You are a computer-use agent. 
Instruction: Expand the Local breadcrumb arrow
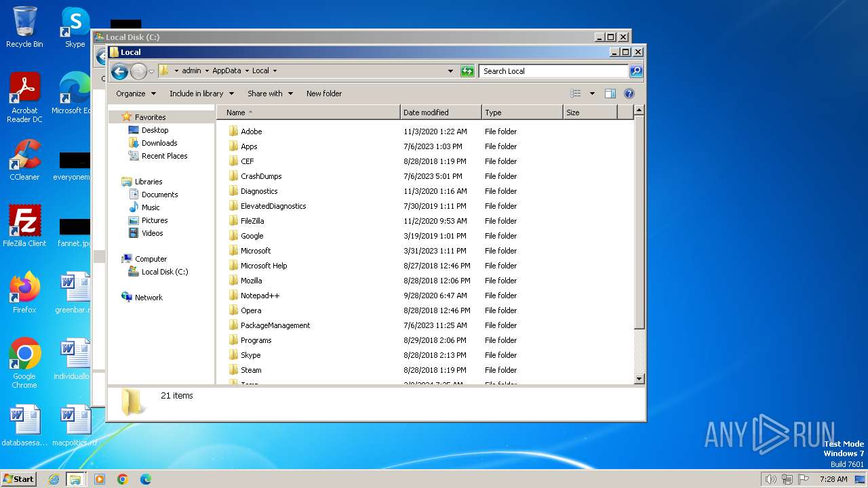(x=275, y=70)
